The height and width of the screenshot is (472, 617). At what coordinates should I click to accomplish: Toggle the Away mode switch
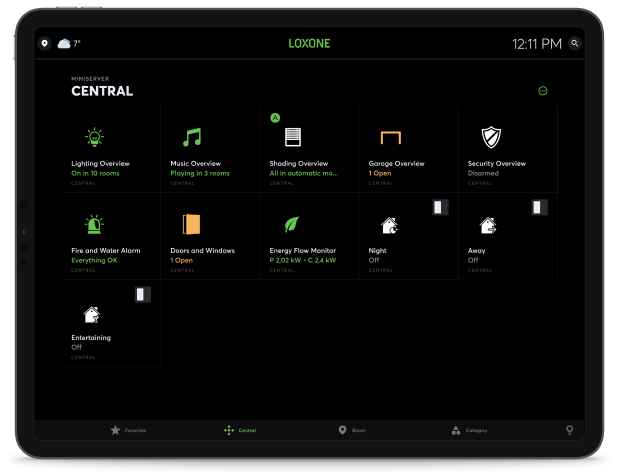click(x=540, y=207)
